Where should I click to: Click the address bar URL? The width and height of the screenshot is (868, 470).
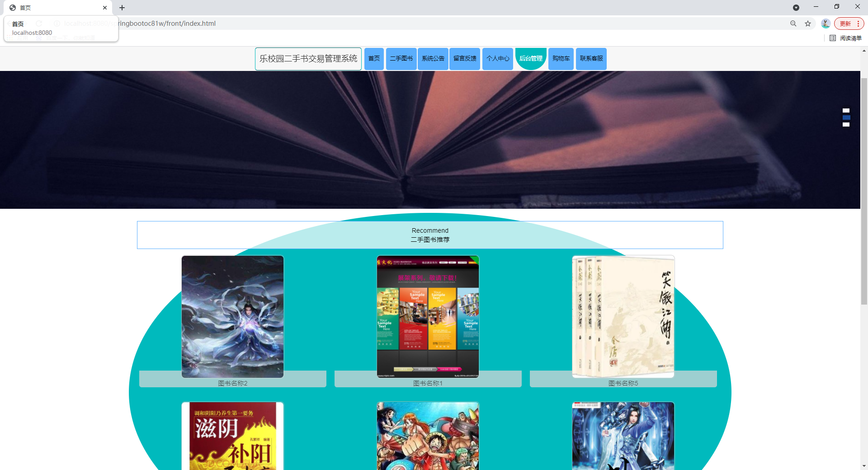click(x=167, y=23)
